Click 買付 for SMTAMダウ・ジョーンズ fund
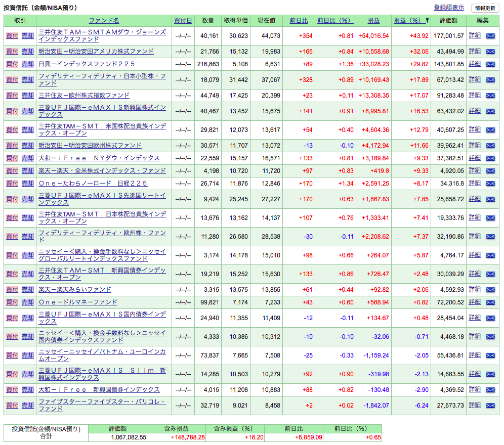The width and height of the screenshot is (504, 445). 12,36
